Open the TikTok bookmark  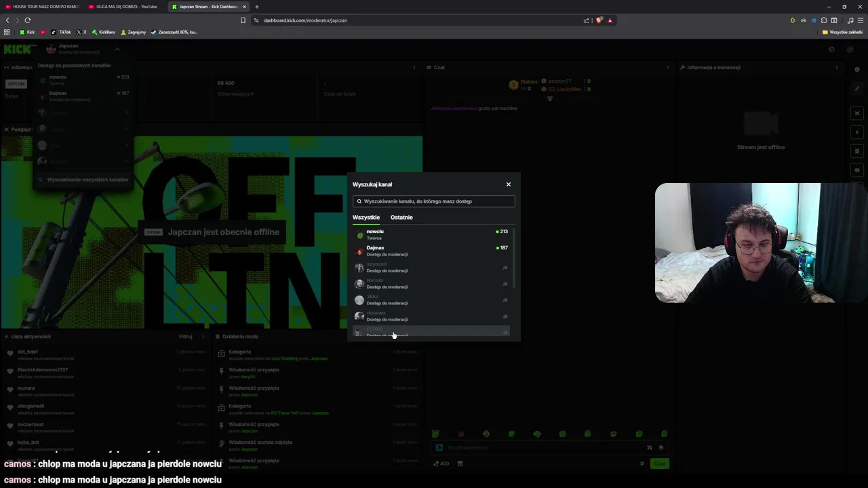tap(61, 32)
